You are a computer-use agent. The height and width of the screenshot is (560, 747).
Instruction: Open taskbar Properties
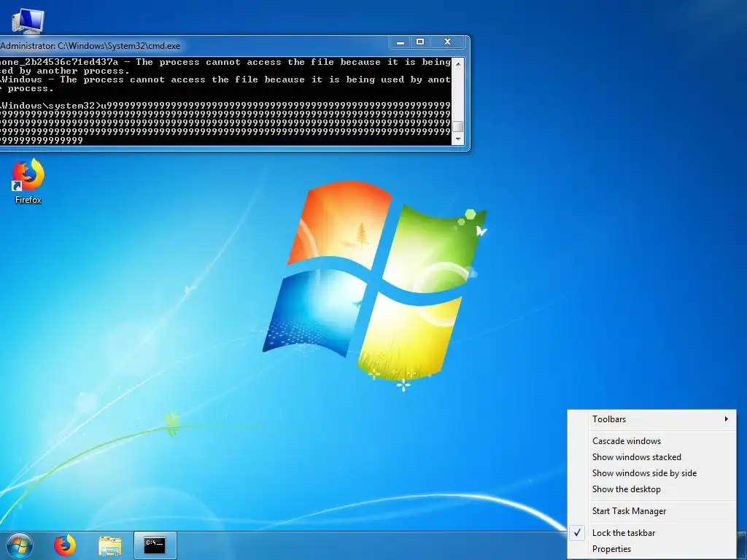(651, 549)
